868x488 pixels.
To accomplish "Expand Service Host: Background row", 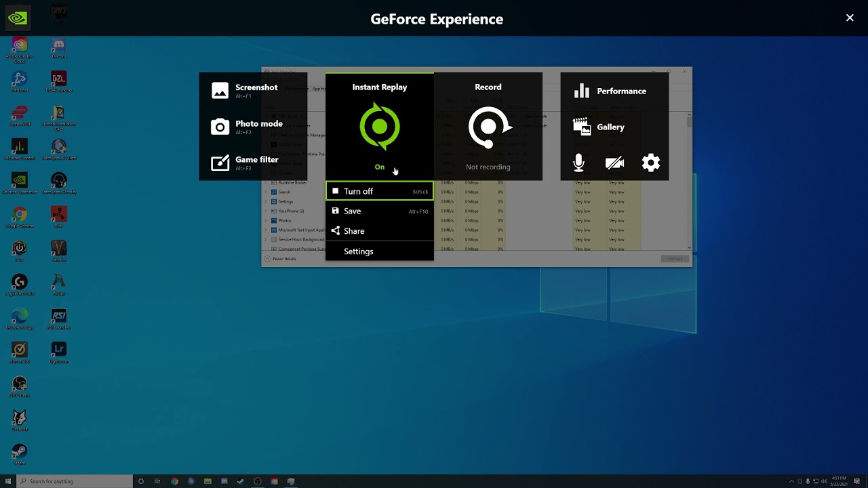I will [267, 239].
